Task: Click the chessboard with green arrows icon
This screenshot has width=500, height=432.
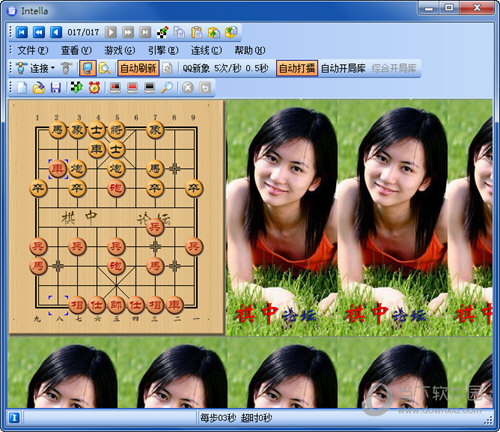Action: point(77,88)
